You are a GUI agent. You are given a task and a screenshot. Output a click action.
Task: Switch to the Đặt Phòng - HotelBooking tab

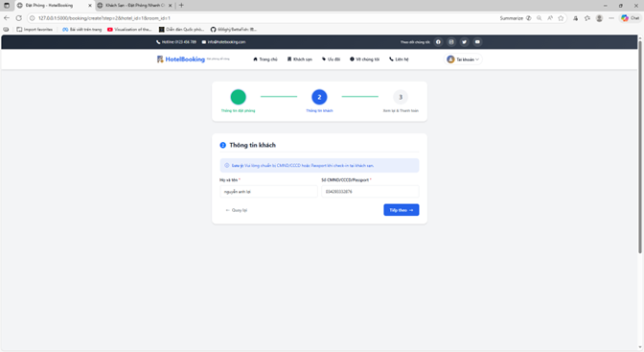(x=54, y=6)
